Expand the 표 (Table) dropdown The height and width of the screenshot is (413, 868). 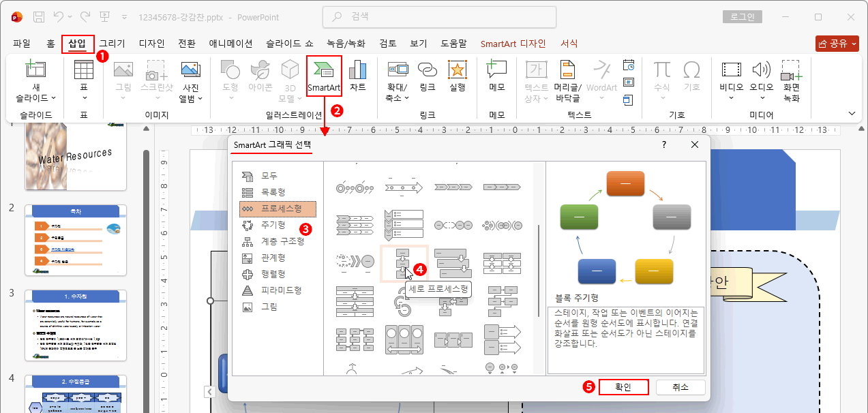coord(84,97)
